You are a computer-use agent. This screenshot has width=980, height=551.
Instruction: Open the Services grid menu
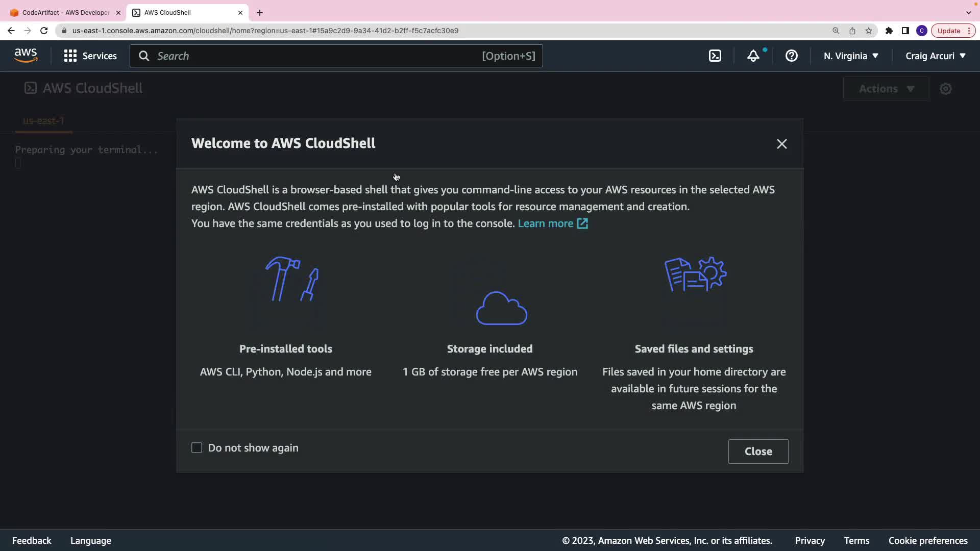[90, 56]
